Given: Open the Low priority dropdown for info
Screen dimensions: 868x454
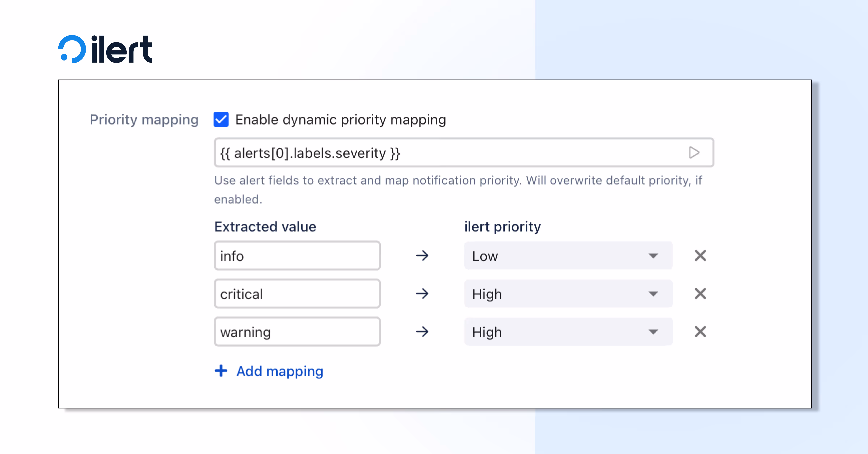Looking at the screenshot, I should click(x=568, y=256).
